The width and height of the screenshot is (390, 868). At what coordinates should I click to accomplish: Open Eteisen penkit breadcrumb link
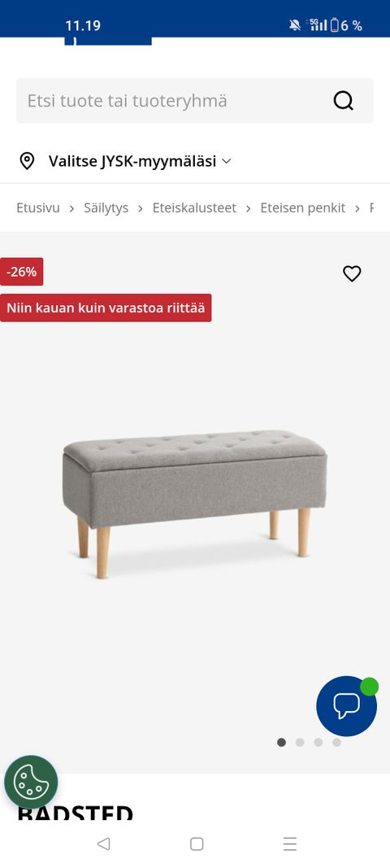click(302, 208)
